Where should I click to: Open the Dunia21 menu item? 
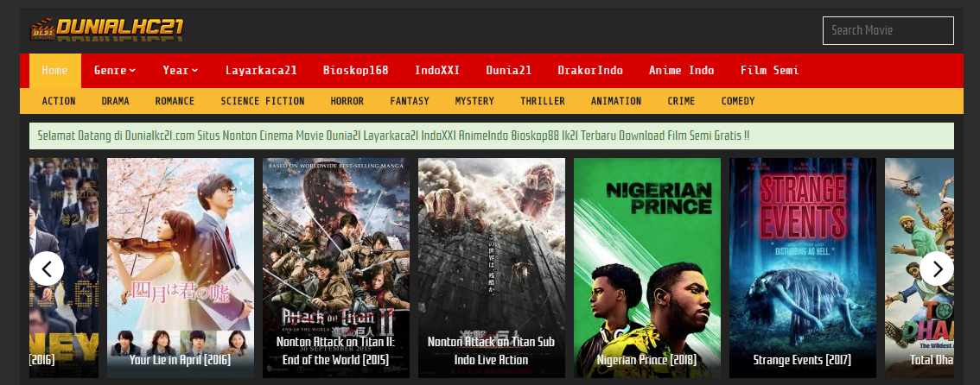point(509,71)
